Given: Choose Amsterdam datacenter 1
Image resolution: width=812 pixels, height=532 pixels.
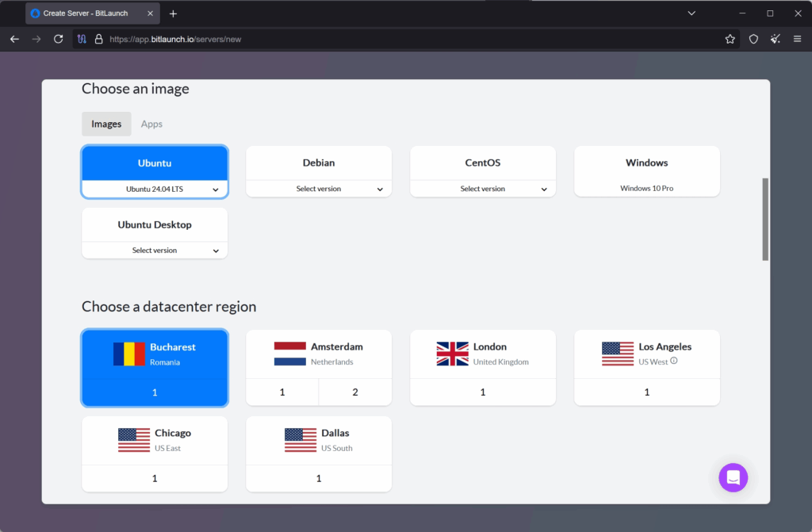Looking at the screenshot, I should pos(282,392).
